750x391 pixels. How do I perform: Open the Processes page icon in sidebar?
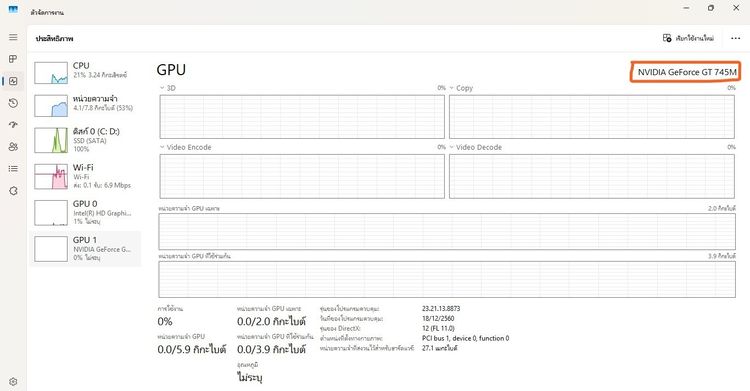(x=13, y=59)
